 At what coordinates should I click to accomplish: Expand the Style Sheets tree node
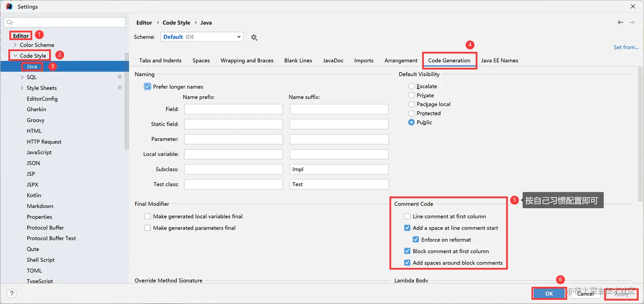[x=22, y=88]
